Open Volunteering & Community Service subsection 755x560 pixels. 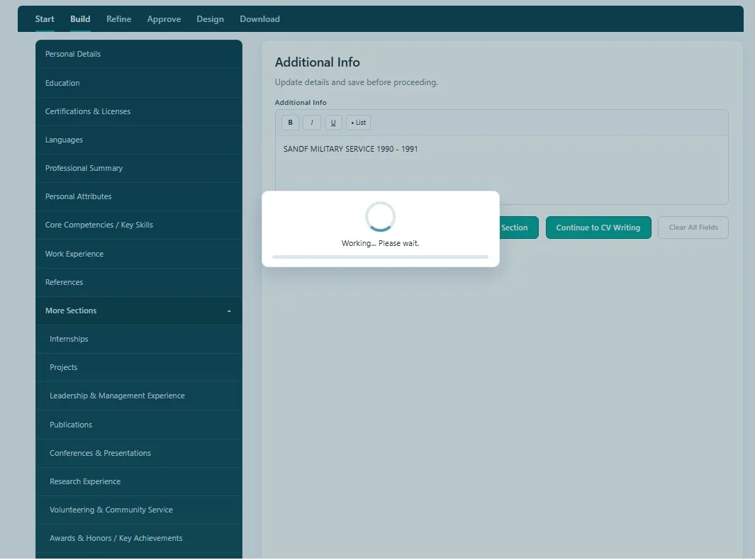139,510
